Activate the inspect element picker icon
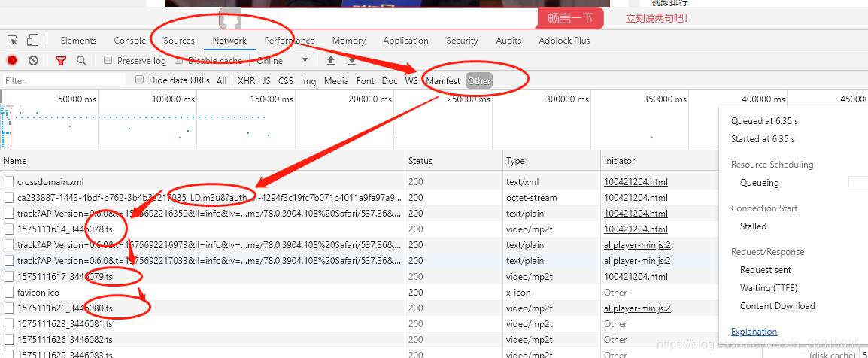The image size is (868, 358). click(x=12, y=41)
